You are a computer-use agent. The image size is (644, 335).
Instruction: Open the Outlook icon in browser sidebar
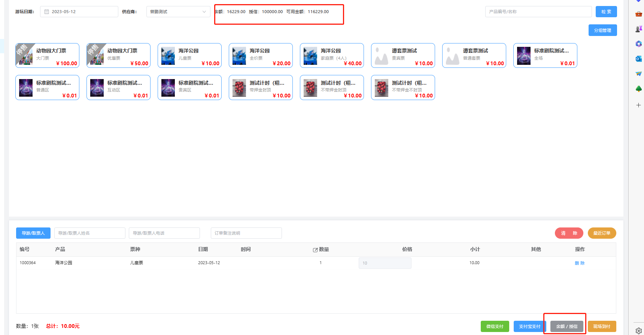pos(639,59)
